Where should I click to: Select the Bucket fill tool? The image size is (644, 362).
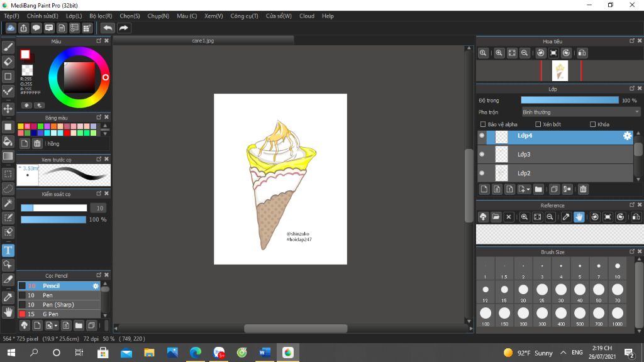click(x=8, y=141)
